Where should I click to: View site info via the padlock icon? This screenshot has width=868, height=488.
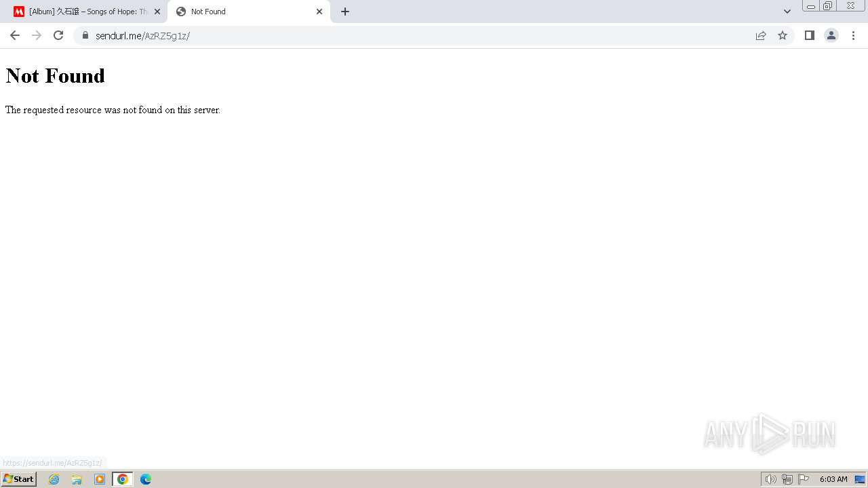click(85, 35)
